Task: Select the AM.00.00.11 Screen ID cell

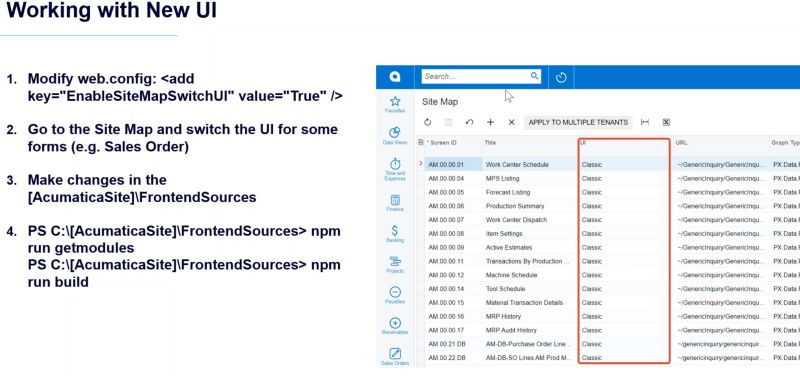Action: click(454, 261)
